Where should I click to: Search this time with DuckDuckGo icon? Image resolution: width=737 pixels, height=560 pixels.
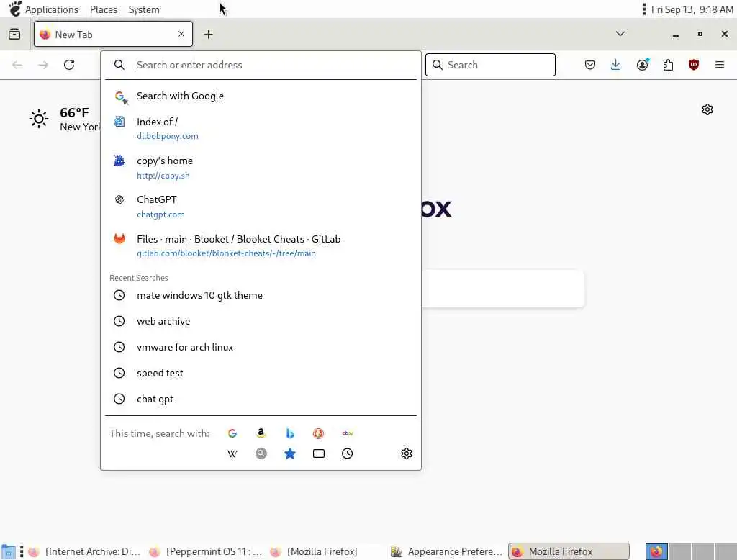pyautogui.click(x=318, y=433)
